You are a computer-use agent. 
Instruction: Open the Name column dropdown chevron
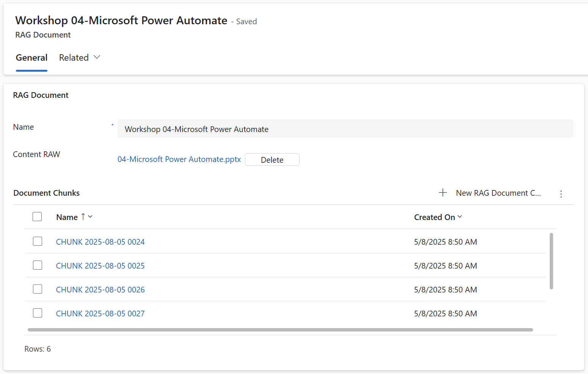coord(90,217)
